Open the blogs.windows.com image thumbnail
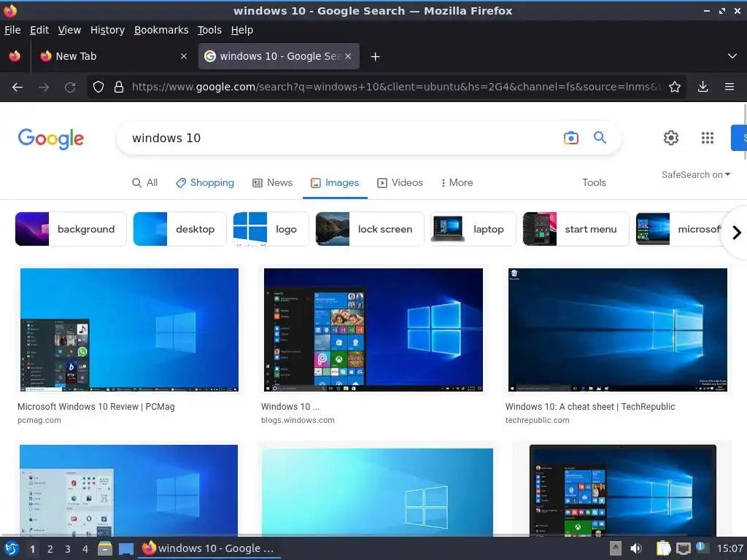Viewport: 747px width, 560px height. (x=373, y=330)
